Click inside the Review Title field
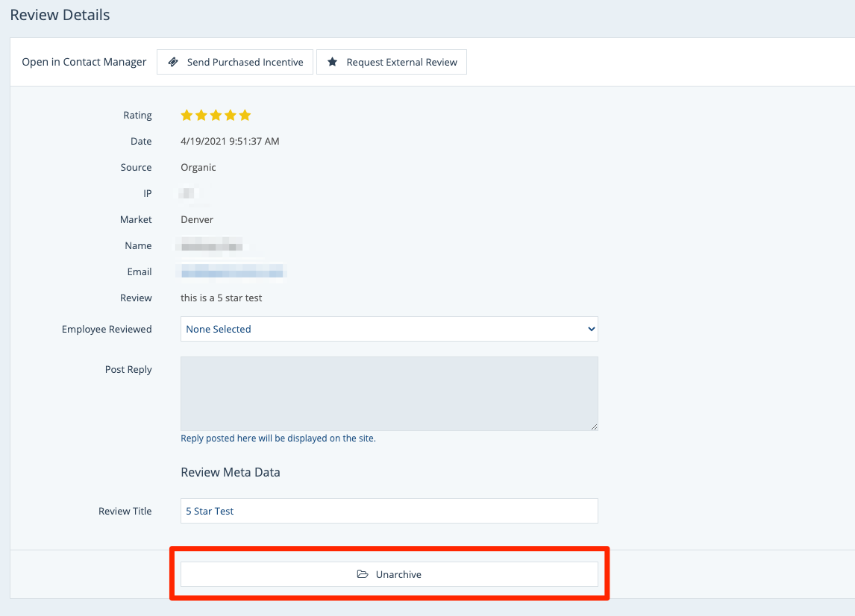The height and width of the screenshot is (616, 855). coord(389,511)
